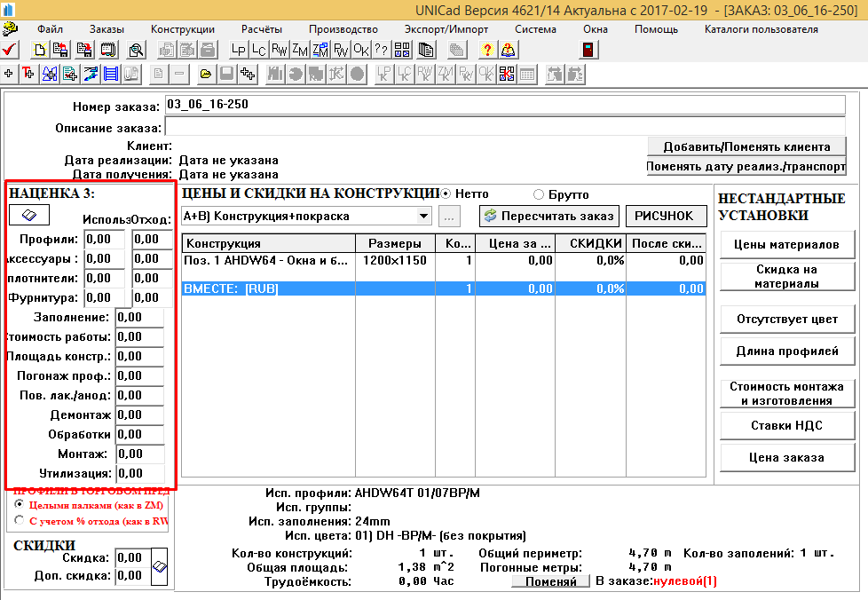Open the Помощь menu
868x600 pixels.
pos(656,29)
